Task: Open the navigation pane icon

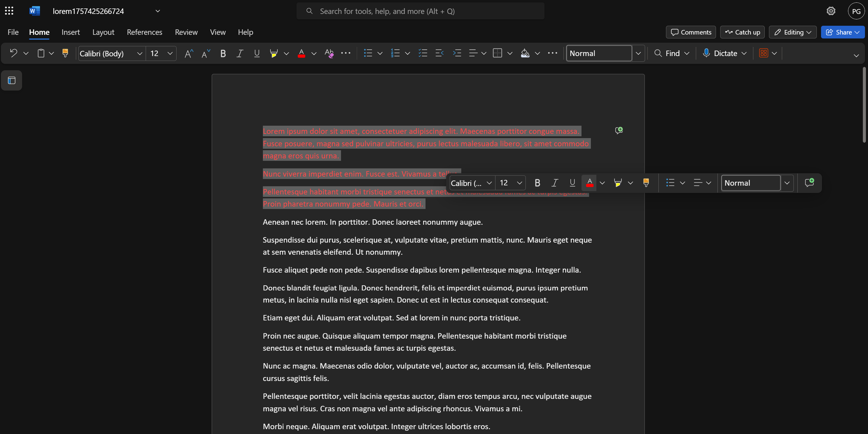Action: [x=12, y=80]
